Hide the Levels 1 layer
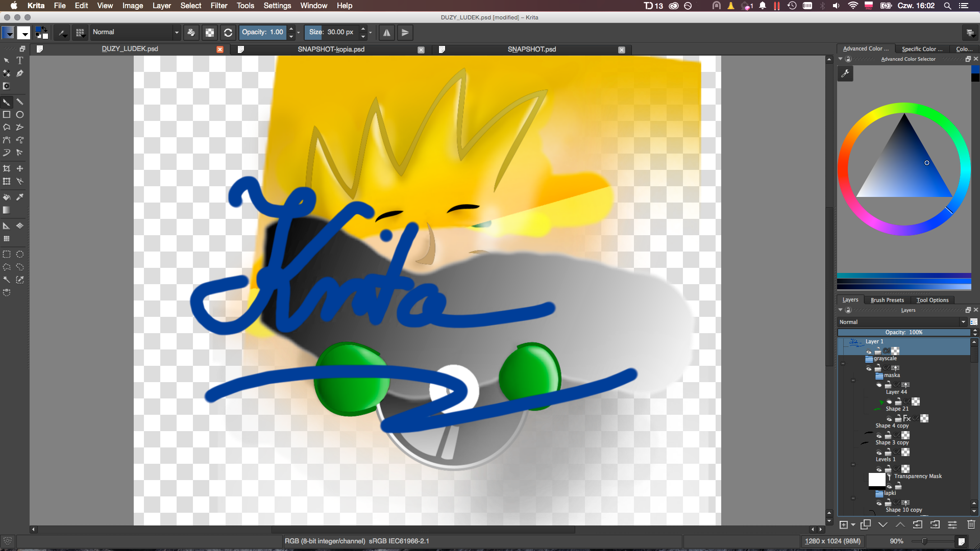This screenshot has height=551, width=980. tap(879, 469)
